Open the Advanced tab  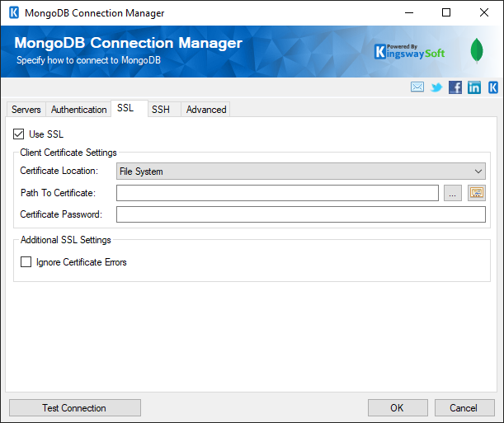click(206, 110)
